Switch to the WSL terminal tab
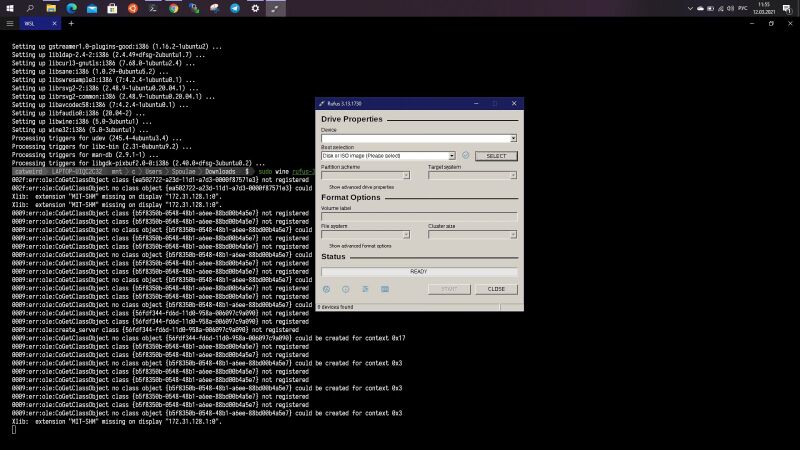Viewport: 800px width, 450px height. (36, 23)
